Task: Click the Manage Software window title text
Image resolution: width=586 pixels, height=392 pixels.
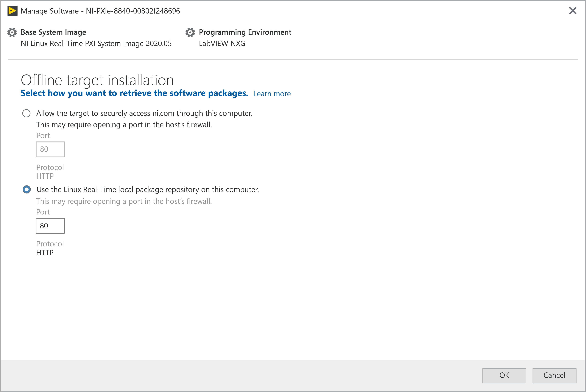Action: pyautogui.click(x=100, y=11)
